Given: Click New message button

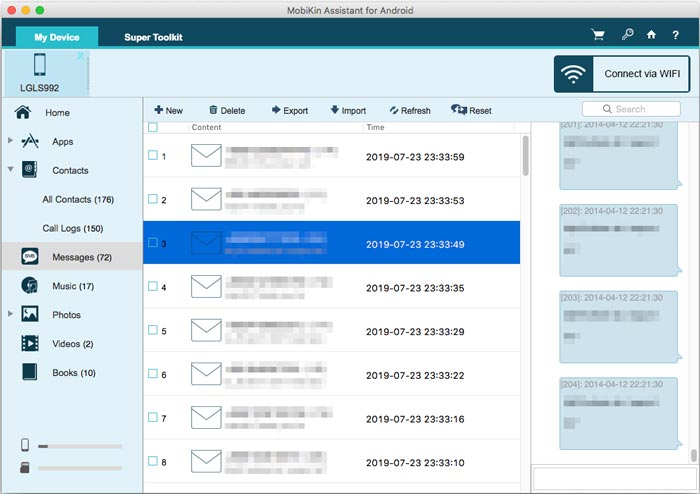Looking at the screenshot, I should coord(168,110).
